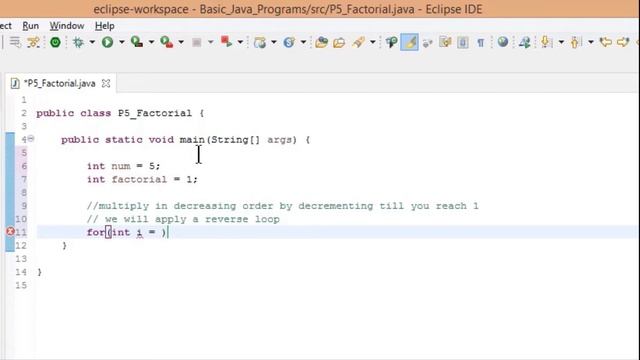Open the Run menu
Image resolution: width=640 pixels, height=360 pixels.
[31, 26]
